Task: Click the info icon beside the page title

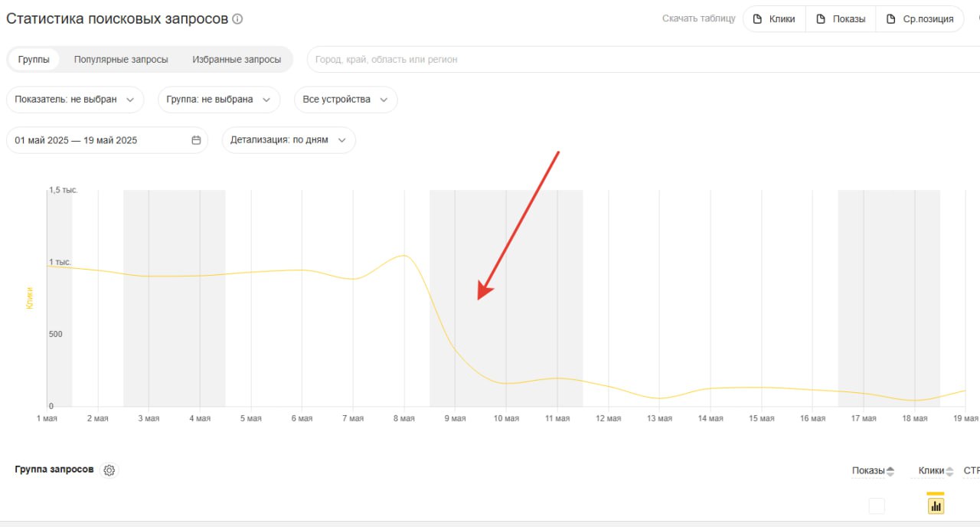Action: (x=237, y=19)
